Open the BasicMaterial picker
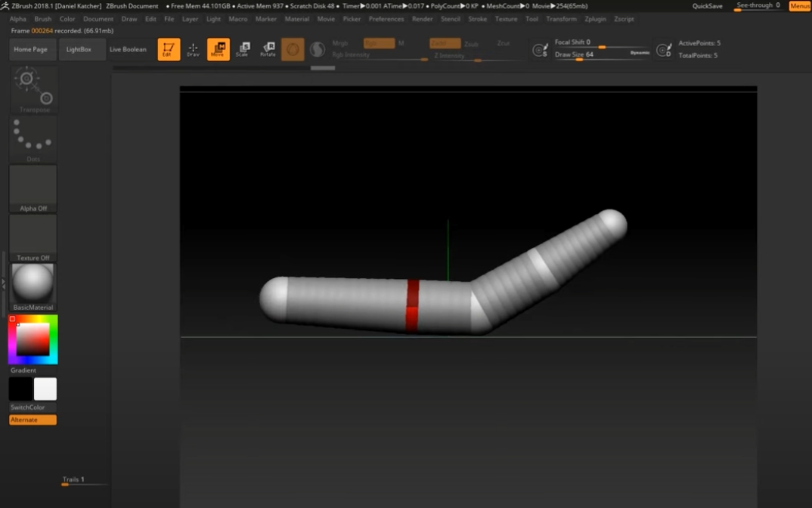This screenshot has width=812, height=508. pos(33,287)
